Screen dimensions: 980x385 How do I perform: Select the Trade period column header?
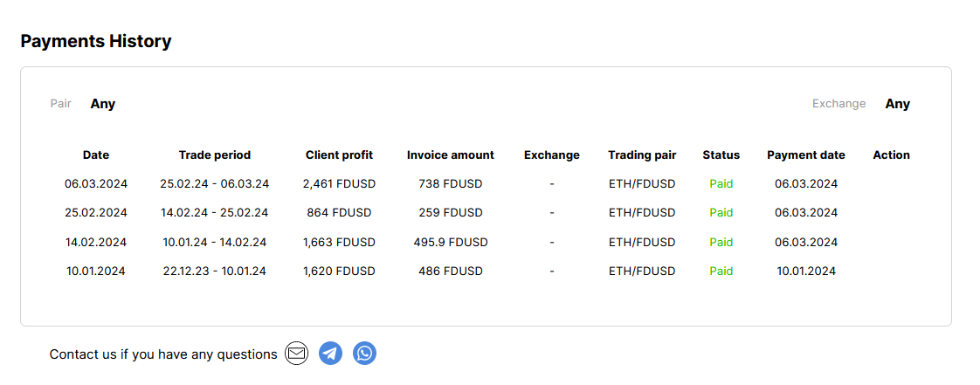214,155
